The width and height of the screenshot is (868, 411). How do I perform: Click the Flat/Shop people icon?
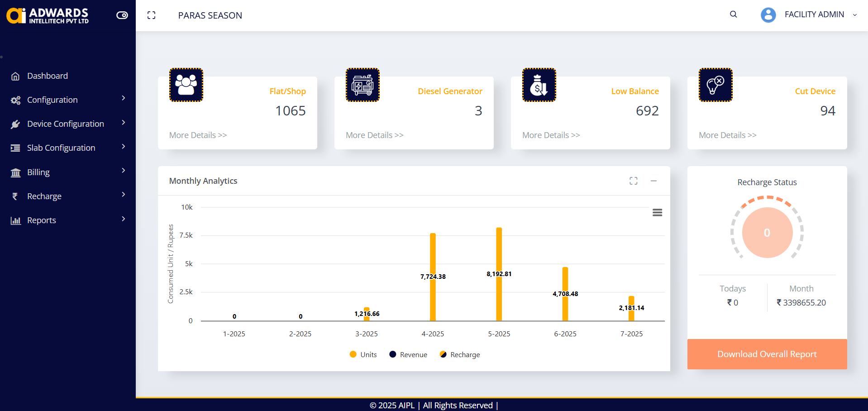coord(186,85)
